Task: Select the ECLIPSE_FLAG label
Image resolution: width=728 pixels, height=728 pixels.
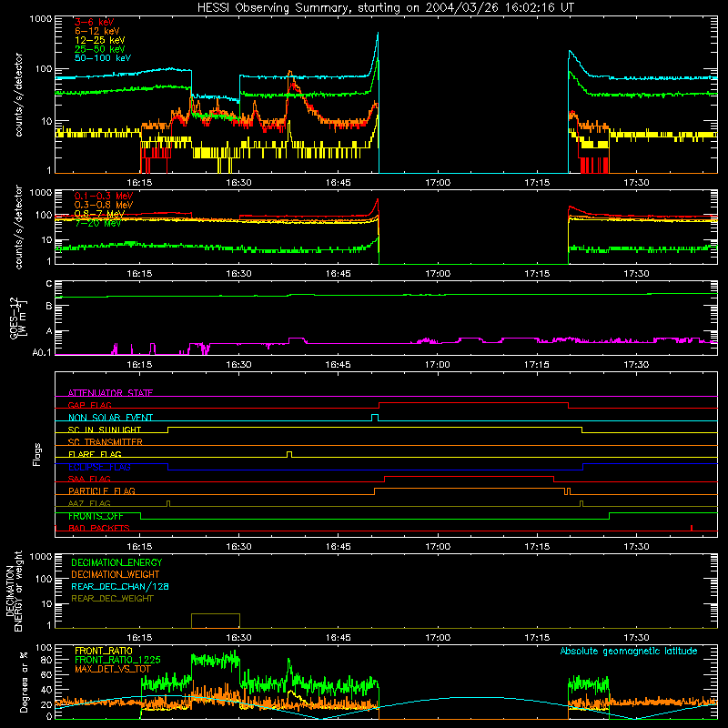Action: pos(99,467)
